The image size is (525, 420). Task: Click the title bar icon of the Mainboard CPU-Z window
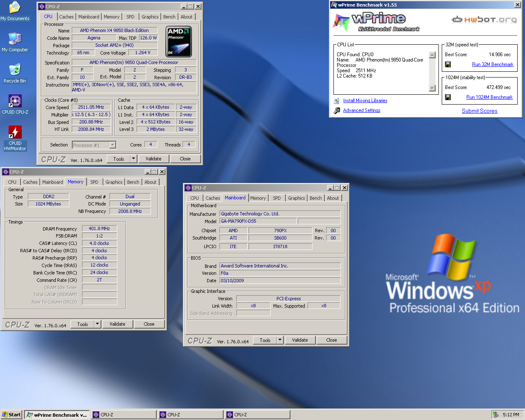[188, 188]
